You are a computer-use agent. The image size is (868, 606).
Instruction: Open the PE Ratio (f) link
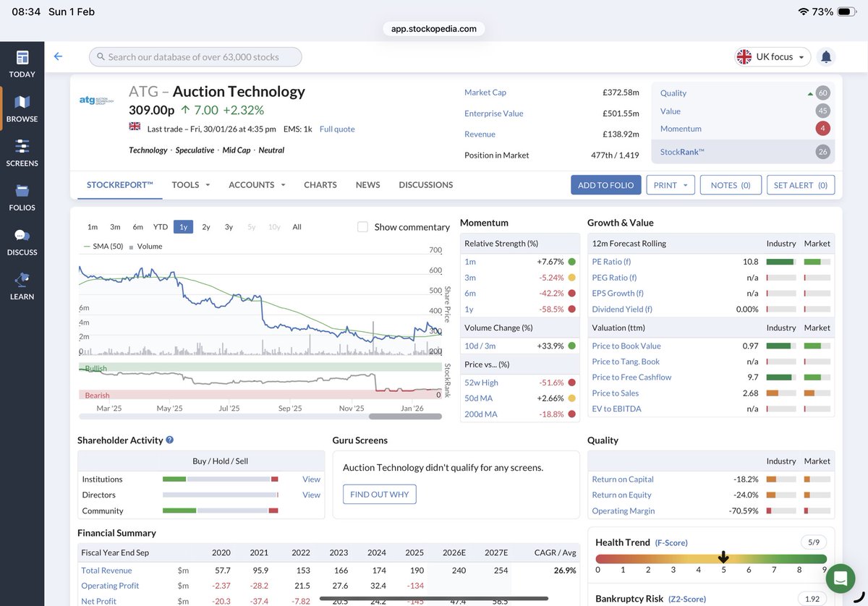pyautogui.click(x=611, y=262)
